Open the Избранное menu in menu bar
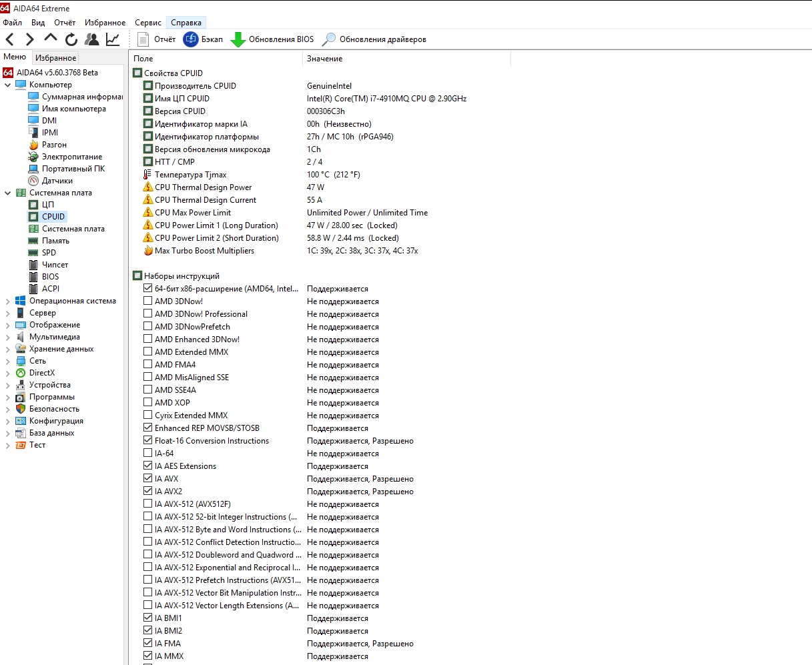This screenshot has width=812, height=665. coord(105,23)
